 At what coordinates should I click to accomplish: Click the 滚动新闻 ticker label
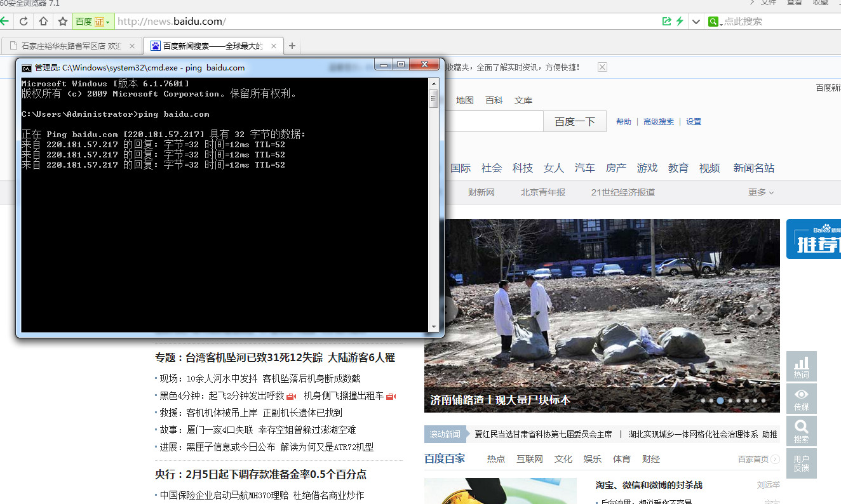tap(445, 434)
